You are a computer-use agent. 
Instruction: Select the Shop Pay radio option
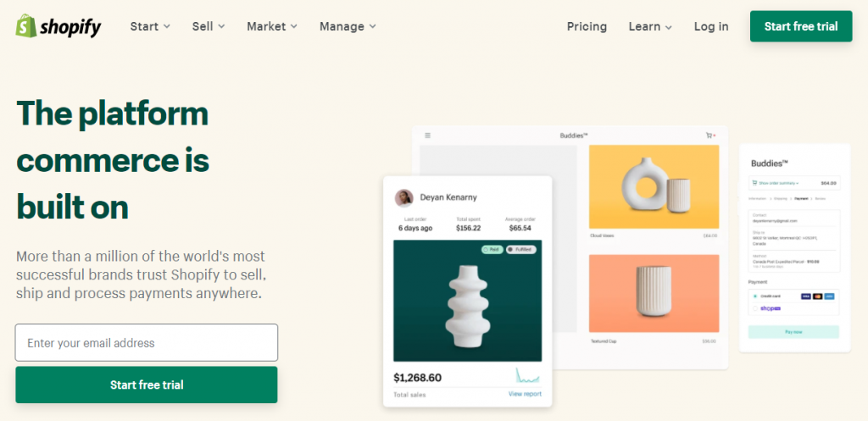point(755,308)
